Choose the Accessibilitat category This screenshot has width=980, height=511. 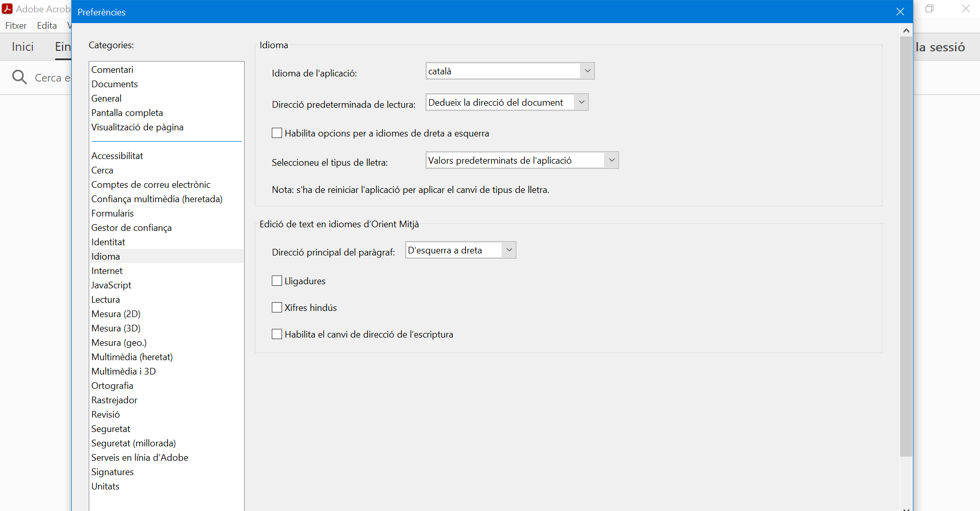117,156
